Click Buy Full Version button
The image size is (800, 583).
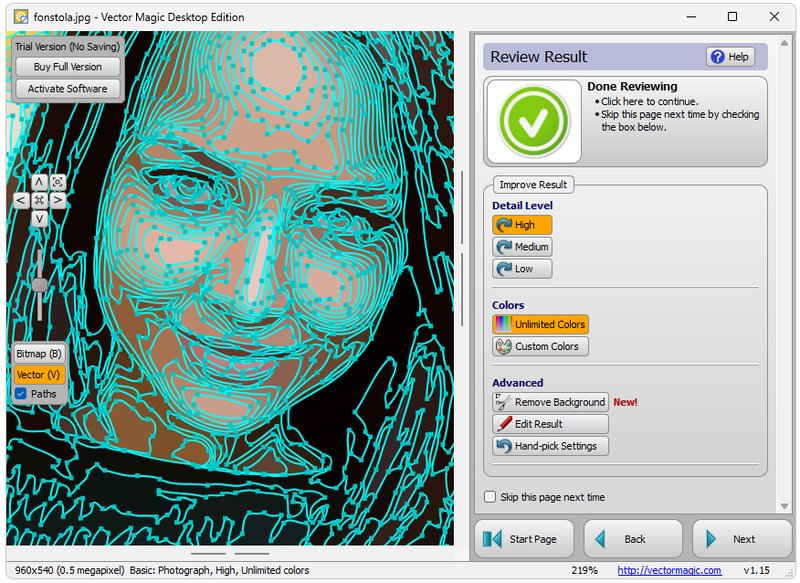68,67
